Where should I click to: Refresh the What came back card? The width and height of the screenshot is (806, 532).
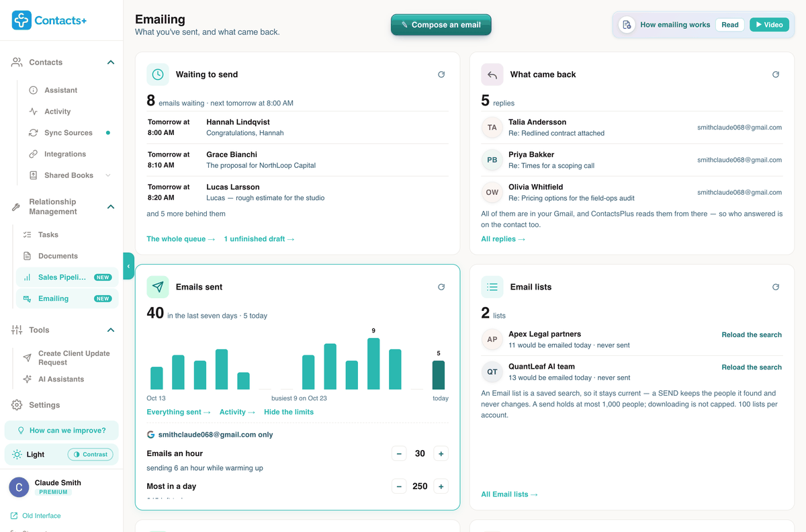pos(776,75)
